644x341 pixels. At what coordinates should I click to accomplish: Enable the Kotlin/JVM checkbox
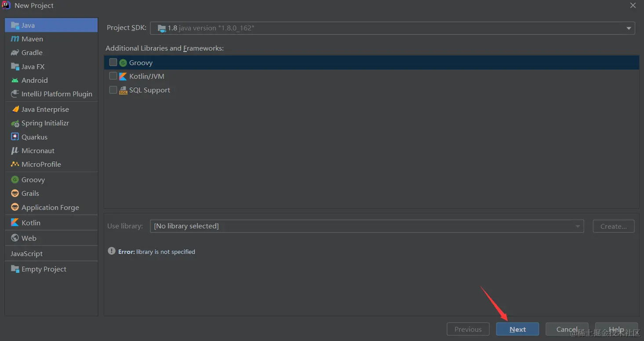[113, 76]
